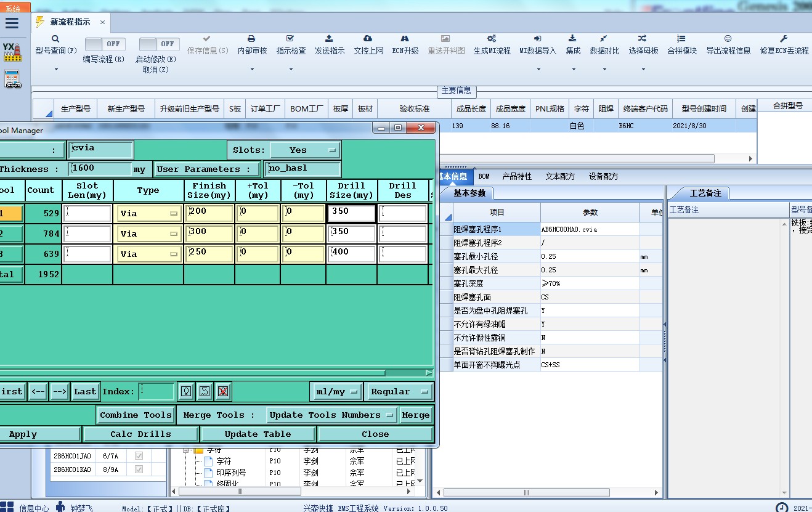Click ECN升级 toolbar icon

[x=405, y=38]
